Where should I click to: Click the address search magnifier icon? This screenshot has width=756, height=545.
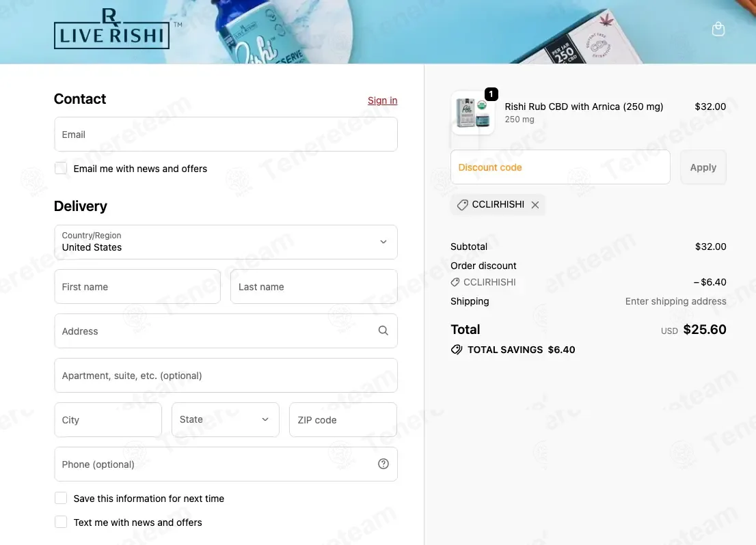click(x=383, y=331)
